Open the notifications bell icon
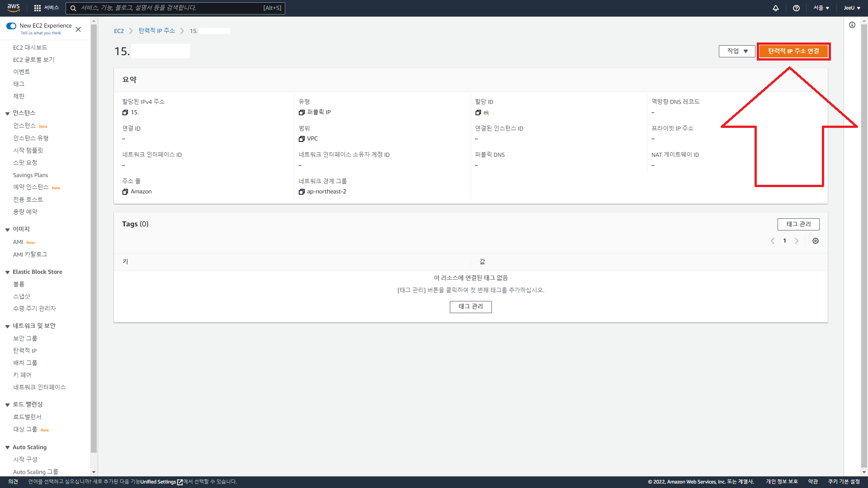Screen dimensions: 868x488 click(776, 8)
